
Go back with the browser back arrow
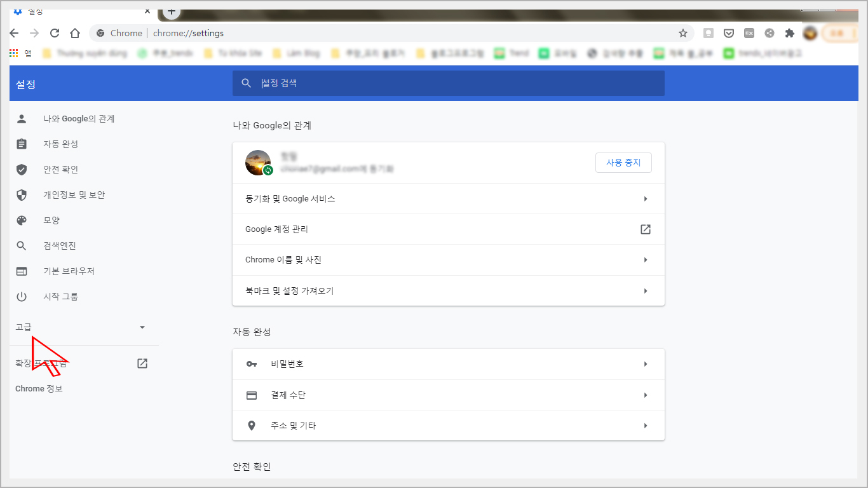(14, 33)
